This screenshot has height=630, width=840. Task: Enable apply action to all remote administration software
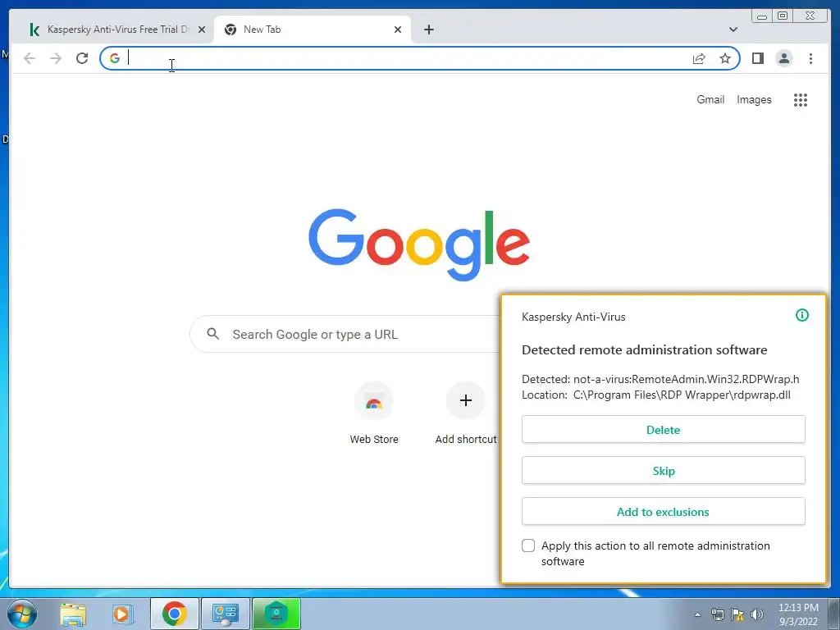tap(528, 546)
